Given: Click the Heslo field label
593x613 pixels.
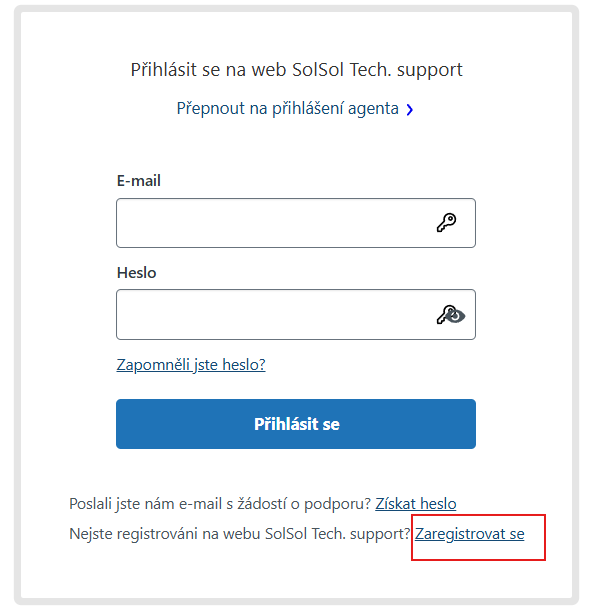Looking at the screenshot, I should click(136, 273).
